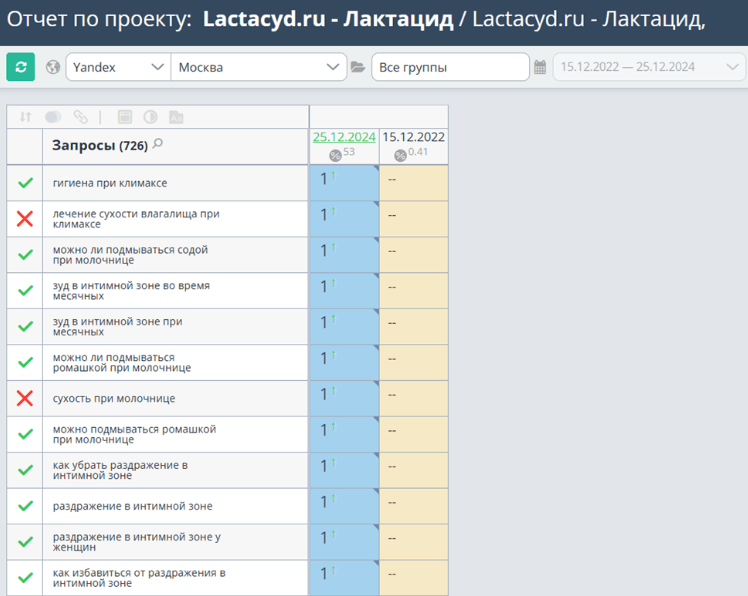Viewport: 748px width, 596px height.
Task: Click the table layout icon in toolbar
Action: tap(125, 117)
